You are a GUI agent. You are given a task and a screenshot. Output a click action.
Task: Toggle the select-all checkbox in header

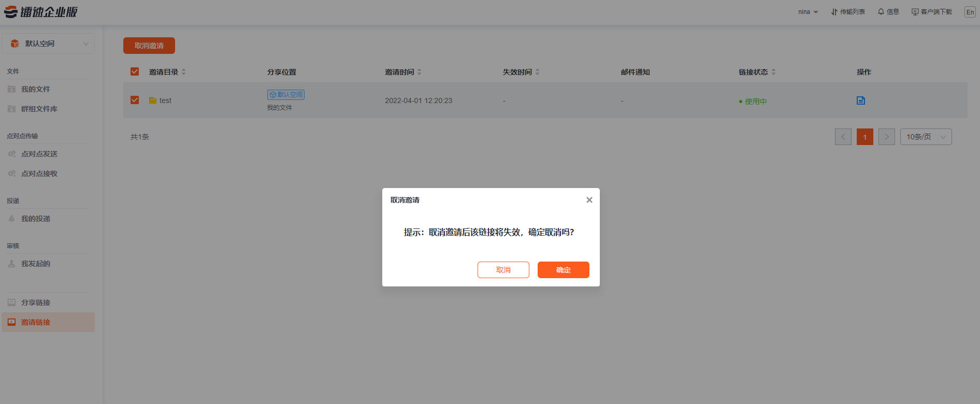(135, 71)
